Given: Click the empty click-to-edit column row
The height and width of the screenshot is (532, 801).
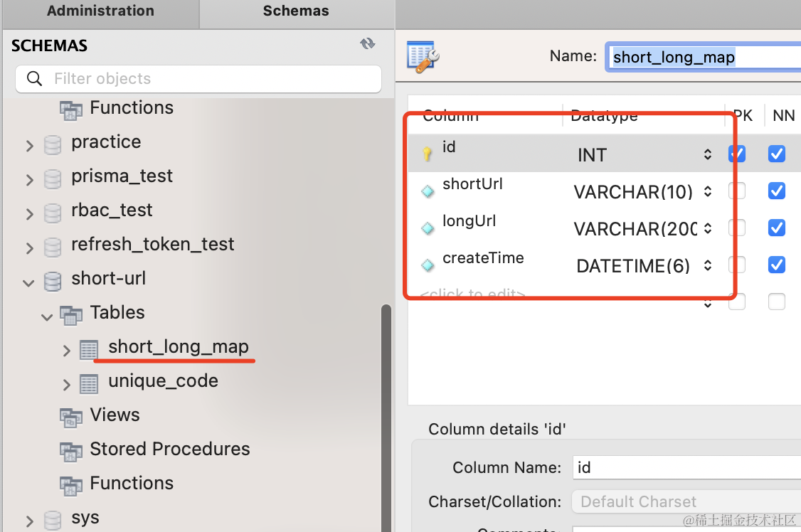Looking at the screenshot, I should pos(473,294).
